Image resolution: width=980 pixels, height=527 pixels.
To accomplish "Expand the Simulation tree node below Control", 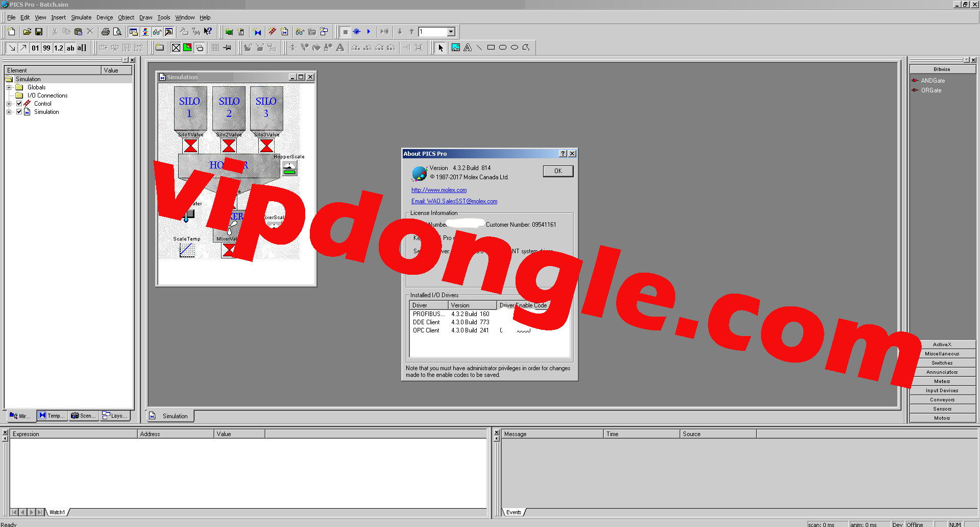I will [9, 112].
